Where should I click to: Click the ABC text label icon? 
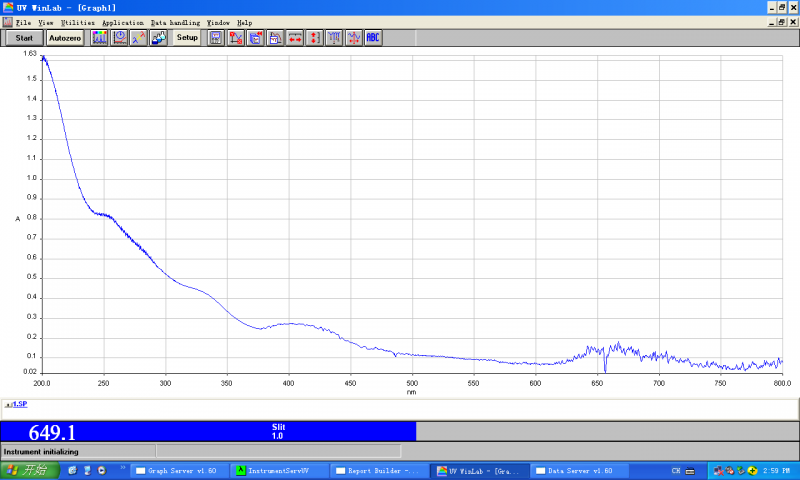(x=373, y=38)
